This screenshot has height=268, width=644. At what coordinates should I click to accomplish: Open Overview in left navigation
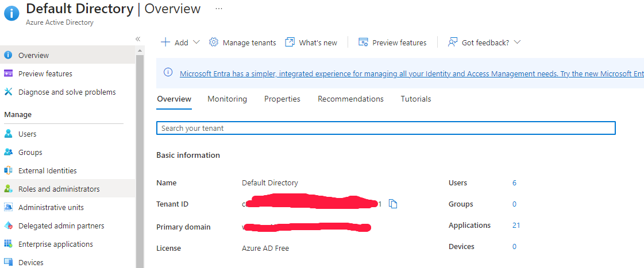(x=67, y=55)
